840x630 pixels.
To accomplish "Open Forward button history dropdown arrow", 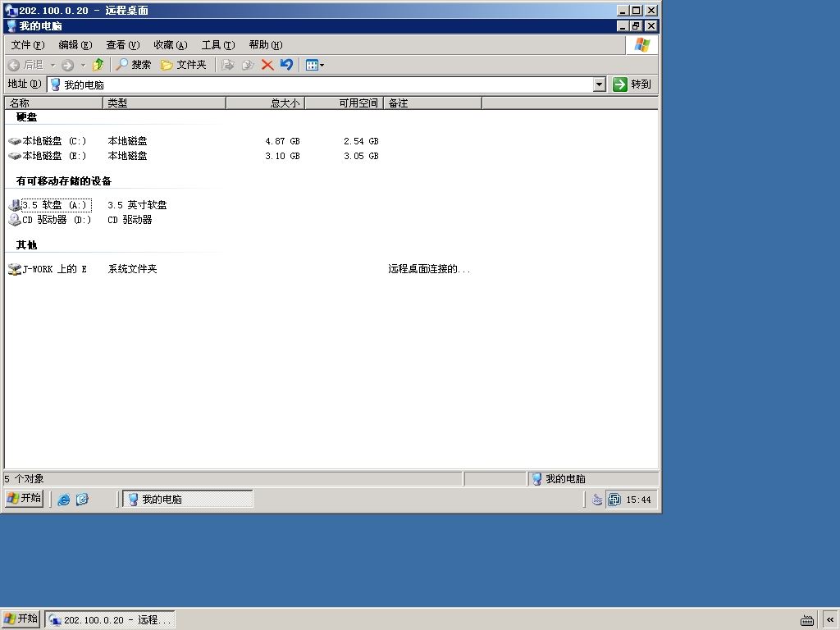I will 83,65.
